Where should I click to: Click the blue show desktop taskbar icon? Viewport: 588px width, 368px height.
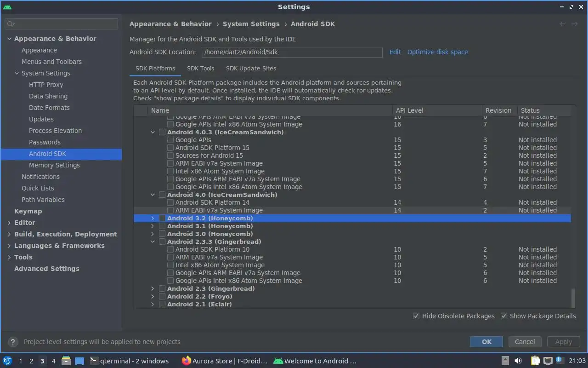(x=79, y=361)
